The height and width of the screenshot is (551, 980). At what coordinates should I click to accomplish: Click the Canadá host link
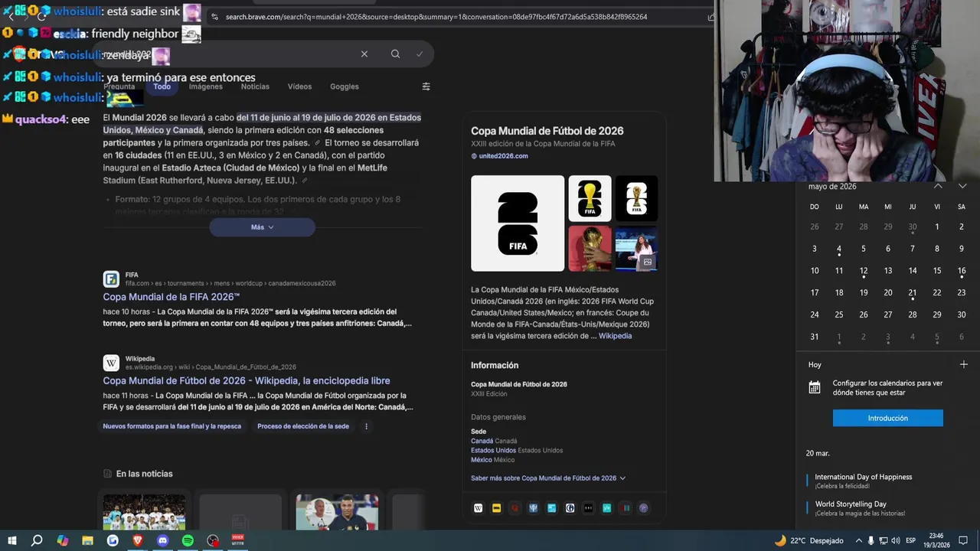tap(482, 442)
